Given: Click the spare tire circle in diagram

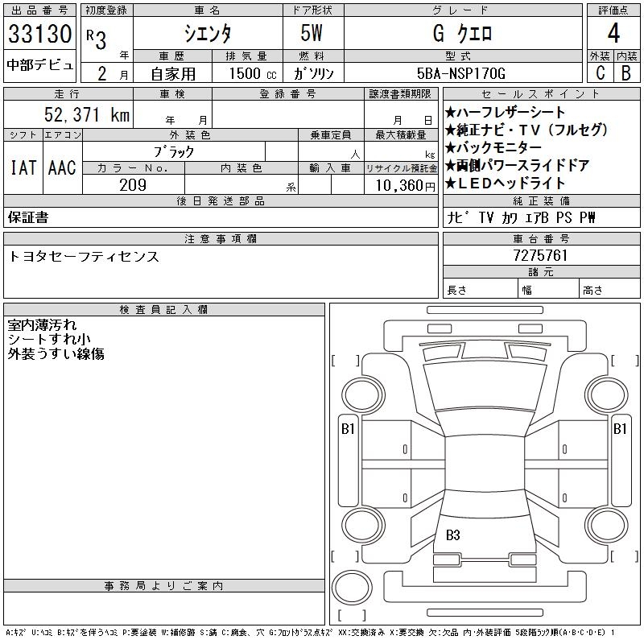Looking at the screenshot, I should tap(352, 588).
